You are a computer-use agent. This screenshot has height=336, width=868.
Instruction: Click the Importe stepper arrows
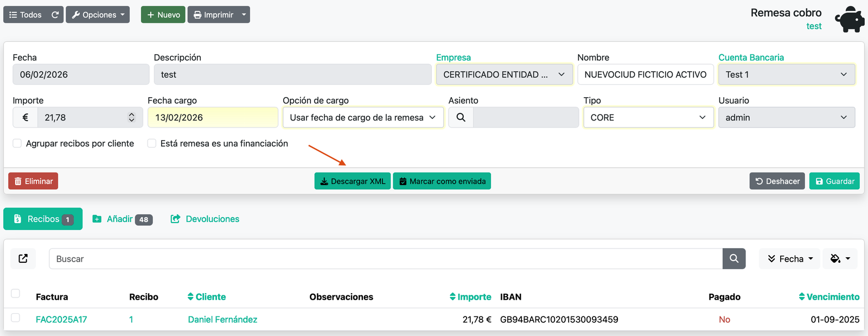coord(131,117)
